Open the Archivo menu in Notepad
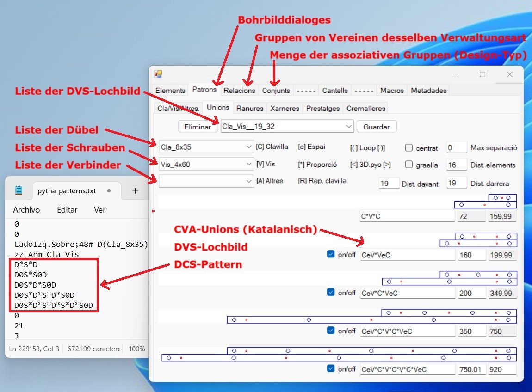Screen dimensions: 532x392 (26, 210)
